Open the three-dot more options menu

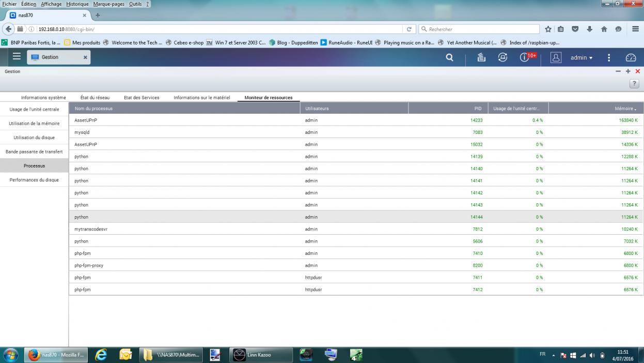[609, 58]
